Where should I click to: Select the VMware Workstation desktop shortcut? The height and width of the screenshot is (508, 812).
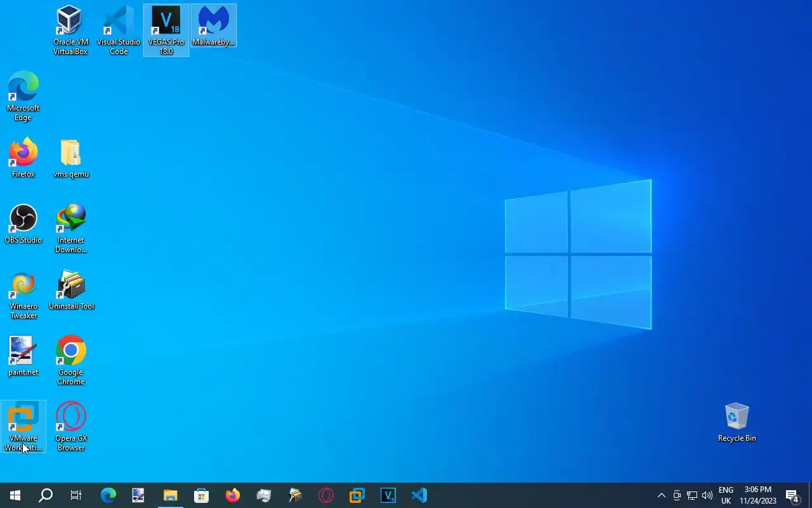pyautogui.click(x=23, y=426)
